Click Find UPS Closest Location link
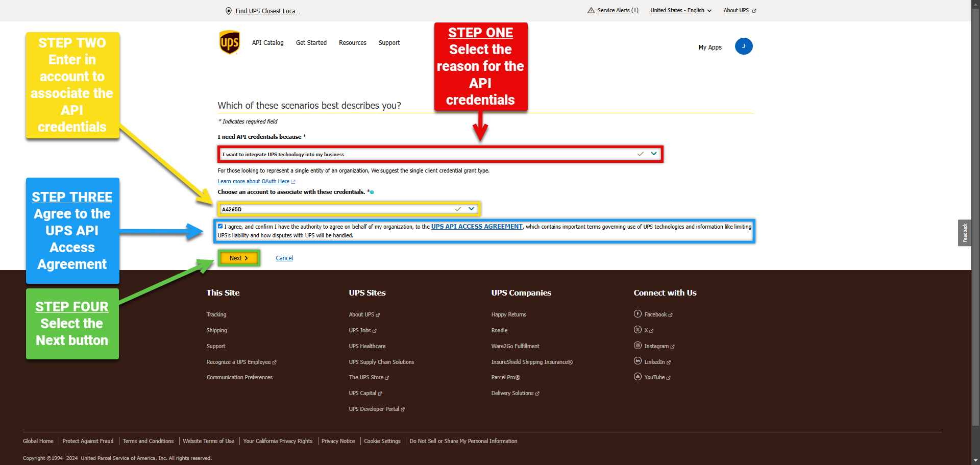980x465 pixels. 267,11
